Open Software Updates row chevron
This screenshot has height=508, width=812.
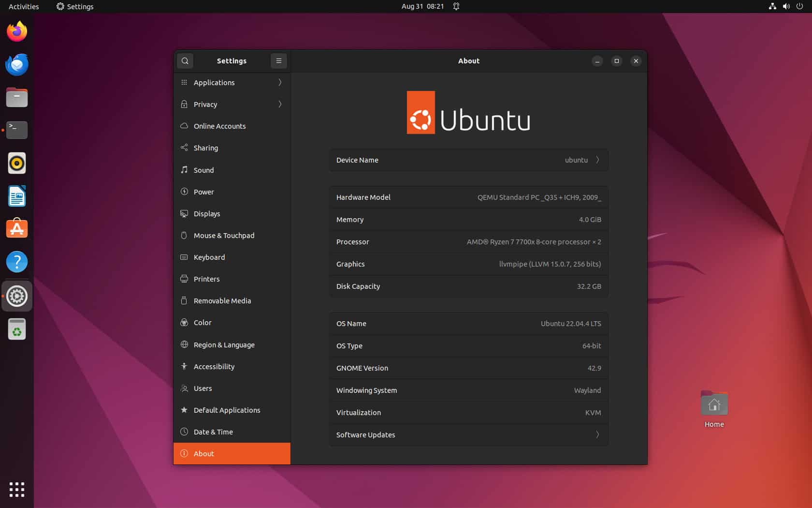coord(597,434)
